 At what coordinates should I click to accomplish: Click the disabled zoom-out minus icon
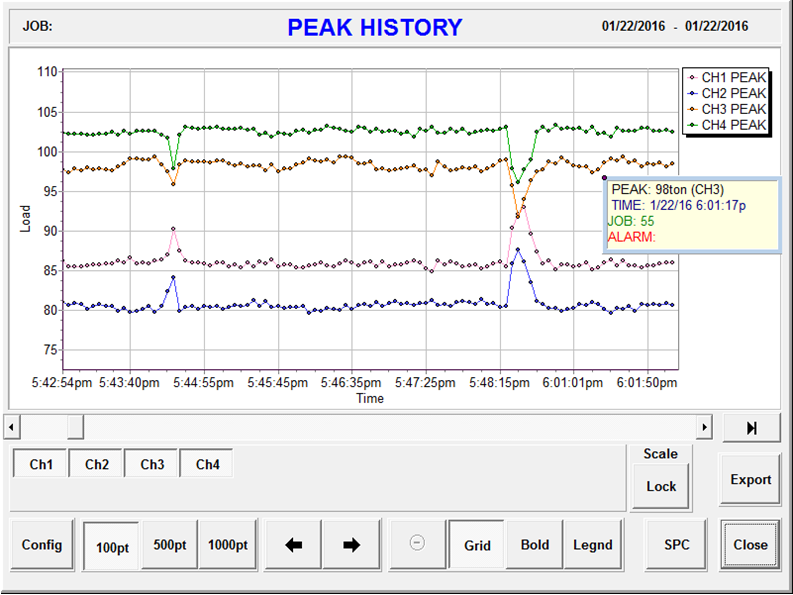(x=418, y=543)
